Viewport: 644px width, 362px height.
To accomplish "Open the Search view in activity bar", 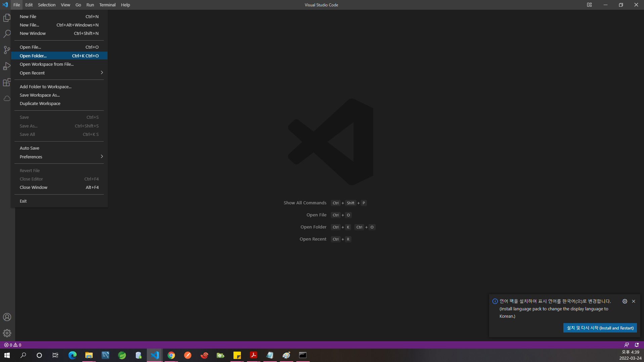I will click(7, 34).
